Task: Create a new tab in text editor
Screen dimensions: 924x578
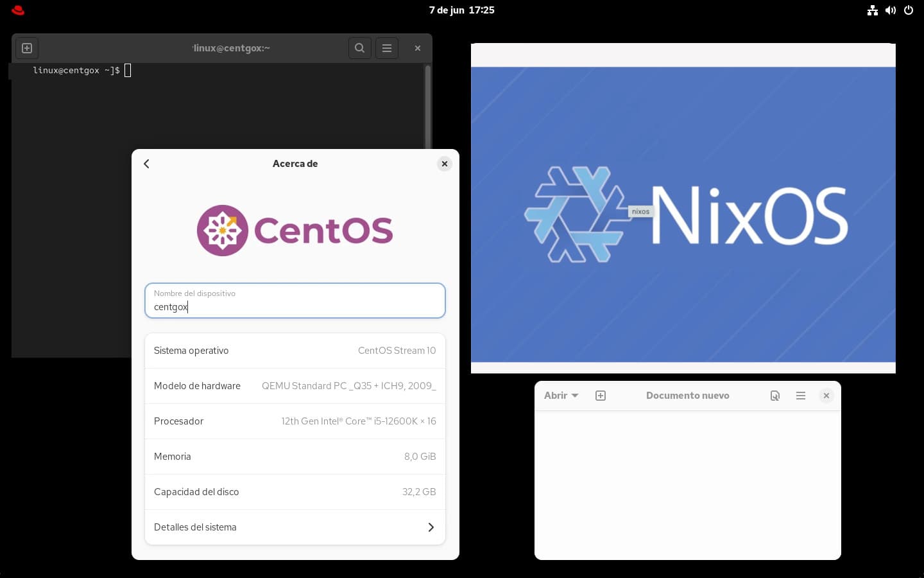Action: 601,396
